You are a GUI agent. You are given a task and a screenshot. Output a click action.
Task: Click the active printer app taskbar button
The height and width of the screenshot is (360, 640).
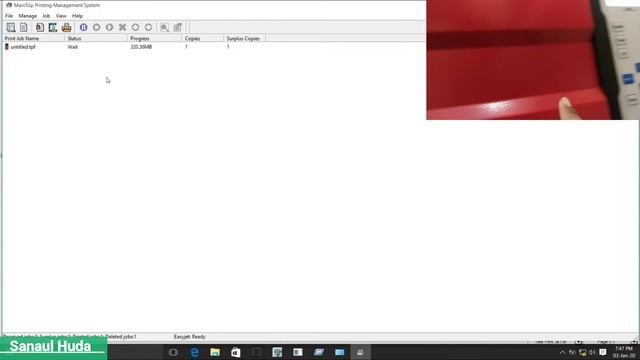click(360, 352)
